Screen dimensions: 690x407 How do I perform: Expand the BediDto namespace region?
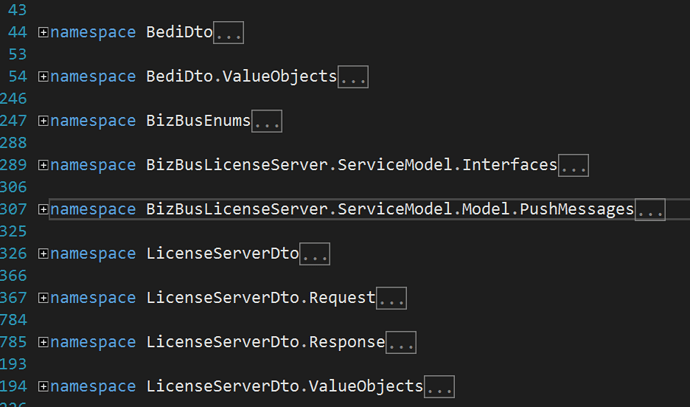coord(43,32)
